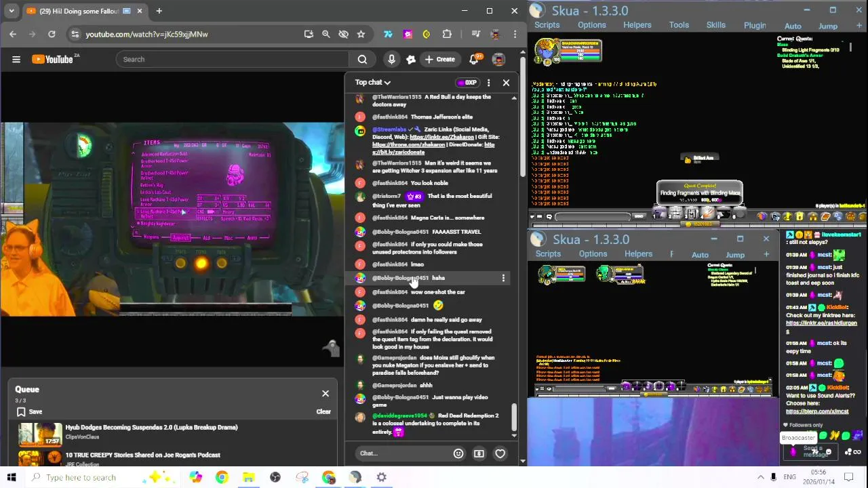The width and height of the screenshot is (868, 488).
Task: Start voice search with the microphone icon
Action: click(391, 60)
